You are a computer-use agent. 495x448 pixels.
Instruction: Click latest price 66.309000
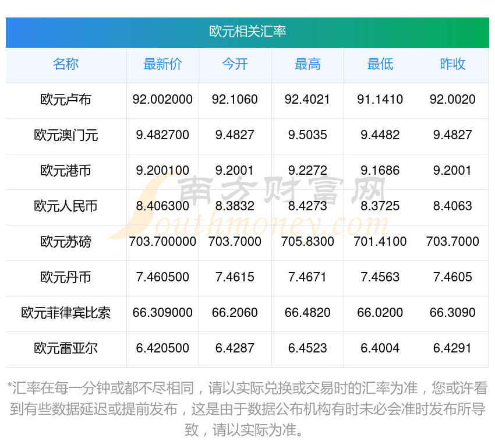pyautogui.click(x=162, y=313)
